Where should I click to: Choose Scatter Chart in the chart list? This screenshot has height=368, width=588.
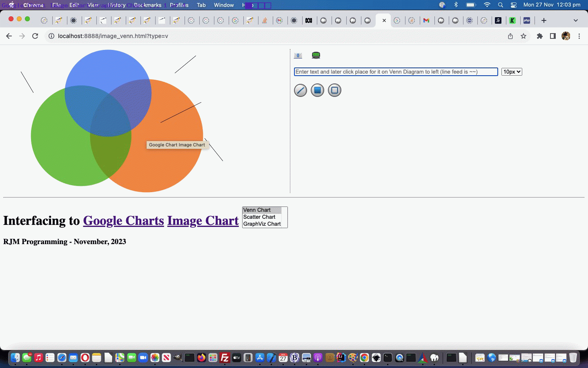262,217
